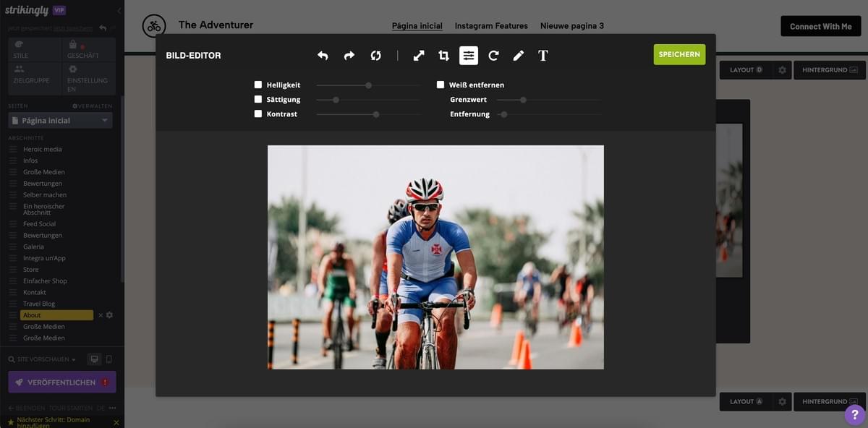Check the Weiß entfernen option
868x428 pixels.
point(440,84)
